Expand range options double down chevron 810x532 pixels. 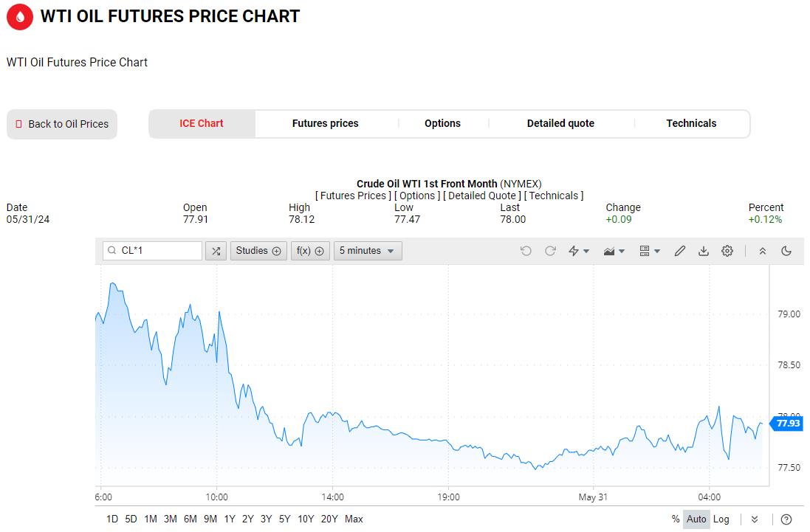click(755, 519)
